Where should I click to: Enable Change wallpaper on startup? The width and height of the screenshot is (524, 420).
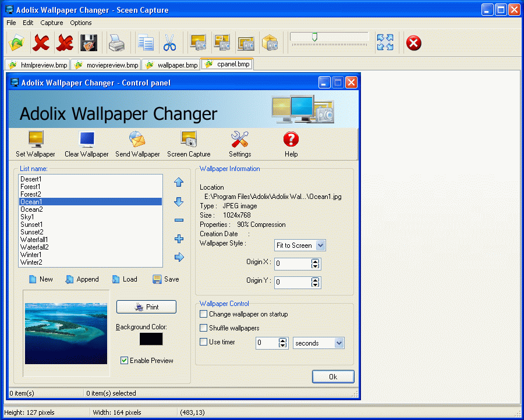pyautogui.click(x=204, y=314)
